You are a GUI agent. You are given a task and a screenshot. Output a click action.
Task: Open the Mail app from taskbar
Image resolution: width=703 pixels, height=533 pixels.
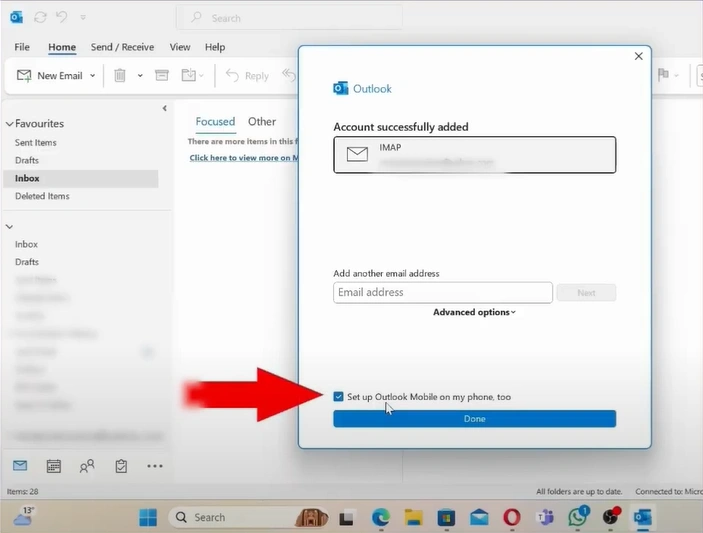pyautogui.click(x=479, y=517)
